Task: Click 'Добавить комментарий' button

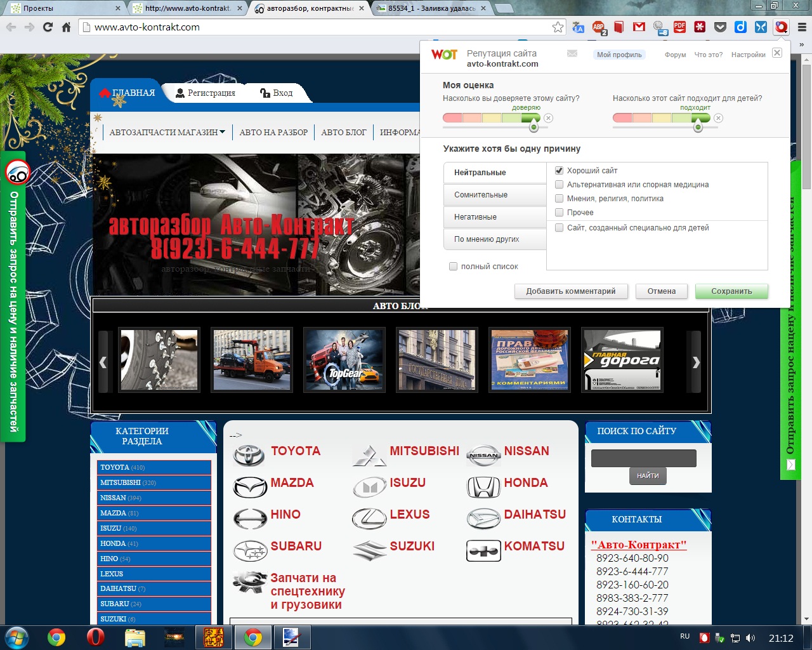Action: pos(571,291)
